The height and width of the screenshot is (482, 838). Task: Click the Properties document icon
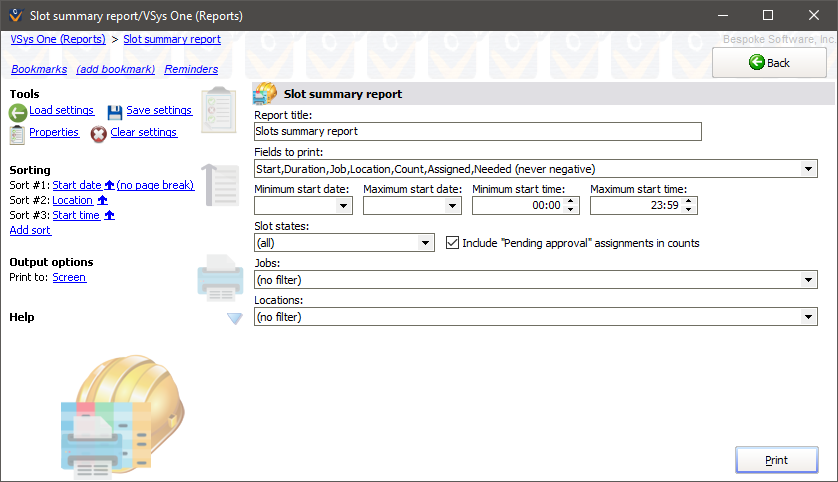point(17,134)
